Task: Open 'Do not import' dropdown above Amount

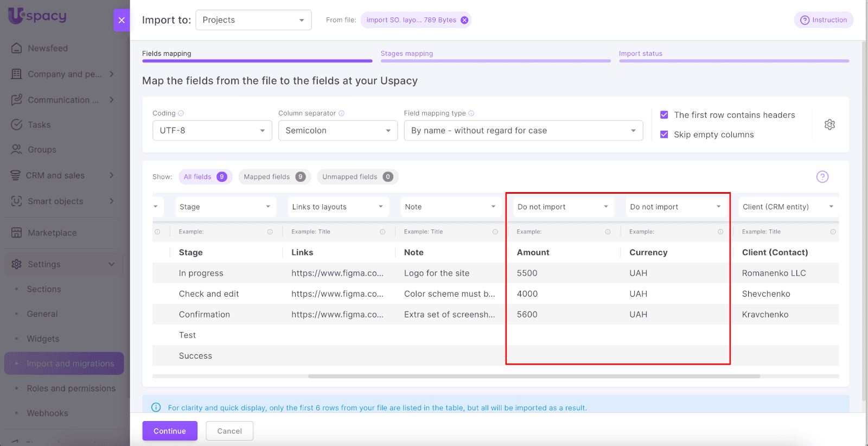Action: tap(563, 207)
